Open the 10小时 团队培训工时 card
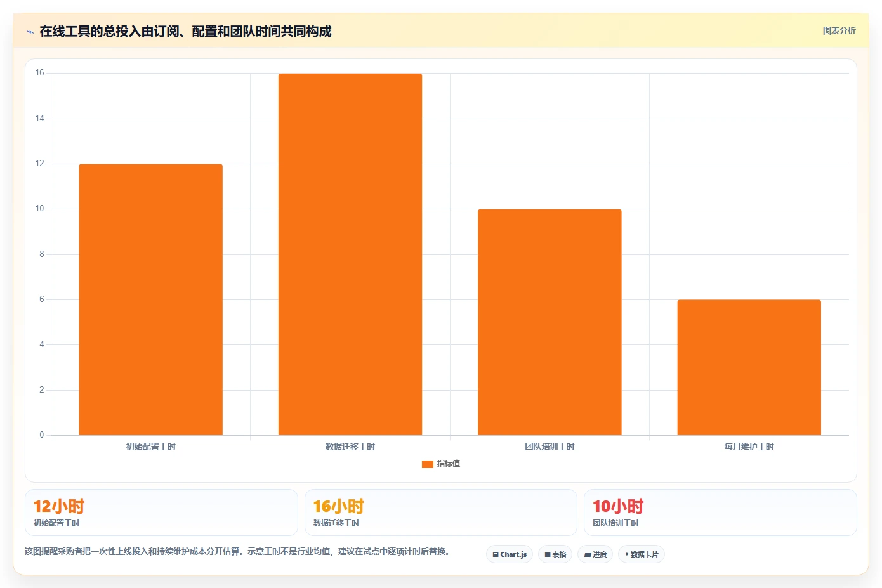Viewport: 882px width, 588px height. tap(720, 513)
